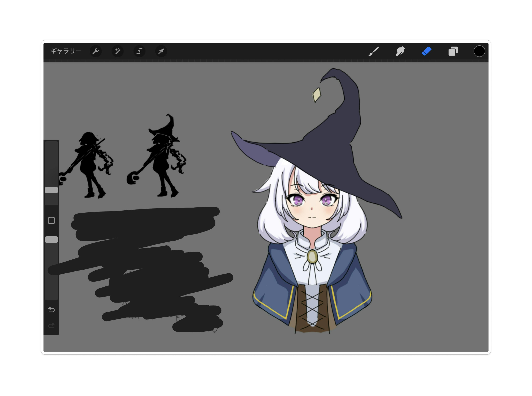Select the Paint brush tool

pyautogui.click(x=374, y=51)
